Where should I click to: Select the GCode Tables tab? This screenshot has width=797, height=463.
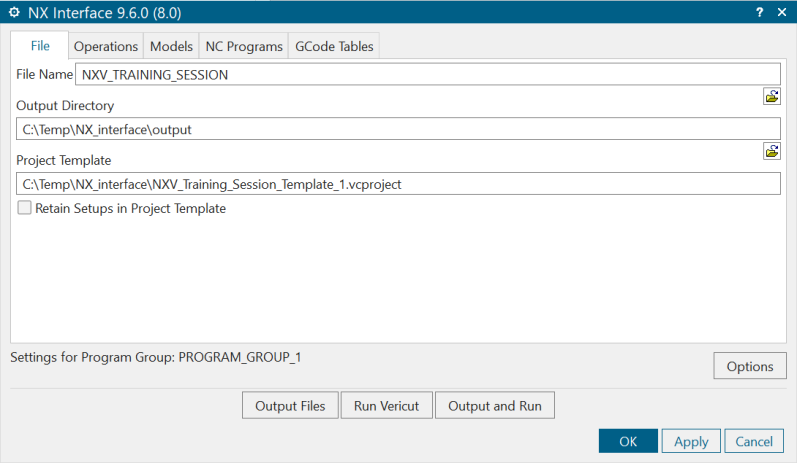pyautogui.click(x=334, y=46)
